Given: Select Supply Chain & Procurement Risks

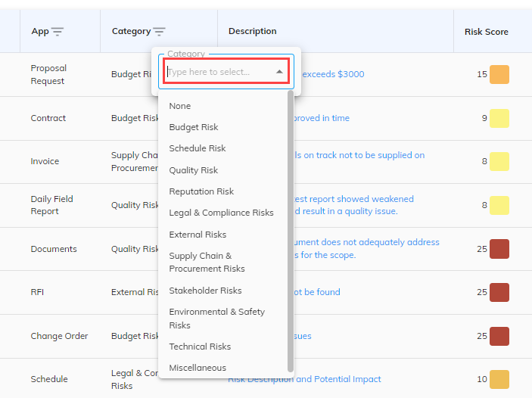Looking at the screenshot, I should tap(207, 263).
